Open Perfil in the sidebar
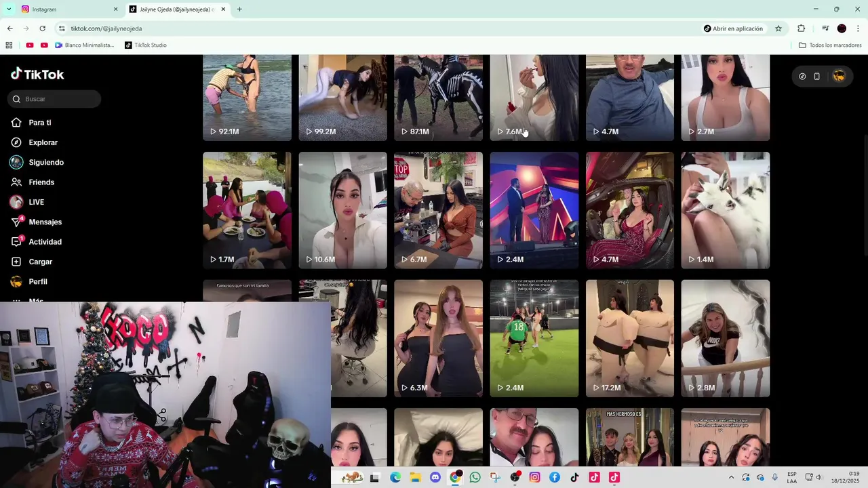Viewport: 868px width, 488px height. pos(38,281)
